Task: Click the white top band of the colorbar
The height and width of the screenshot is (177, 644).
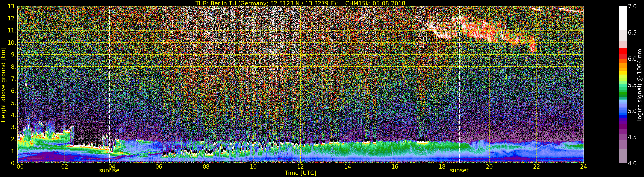Action: point(623,18)
